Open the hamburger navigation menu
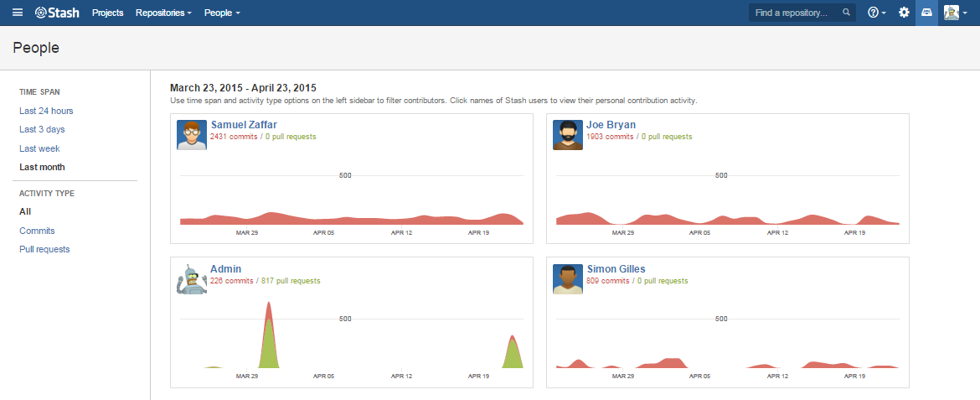 (x=18, y=13)
